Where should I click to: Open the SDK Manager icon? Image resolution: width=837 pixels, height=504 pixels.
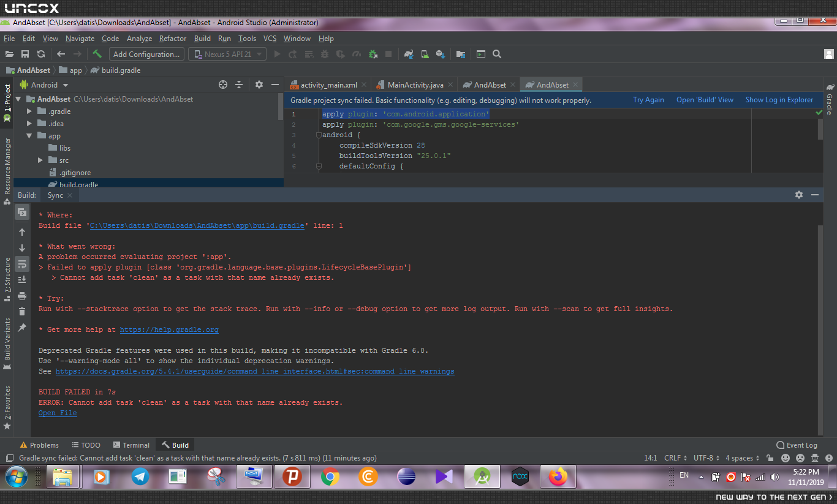coord(440,54)
